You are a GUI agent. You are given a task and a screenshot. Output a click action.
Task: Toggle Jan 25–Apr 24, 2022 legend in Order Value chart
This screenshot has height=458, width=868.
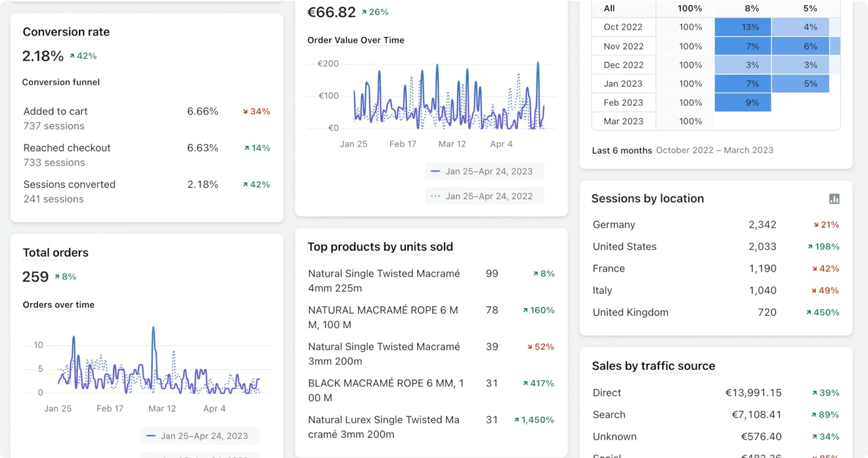(x=485, y=196)
